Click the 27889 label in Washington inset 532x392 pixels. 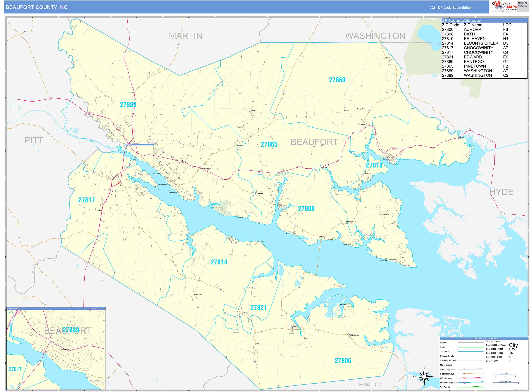tap(71, 330)
